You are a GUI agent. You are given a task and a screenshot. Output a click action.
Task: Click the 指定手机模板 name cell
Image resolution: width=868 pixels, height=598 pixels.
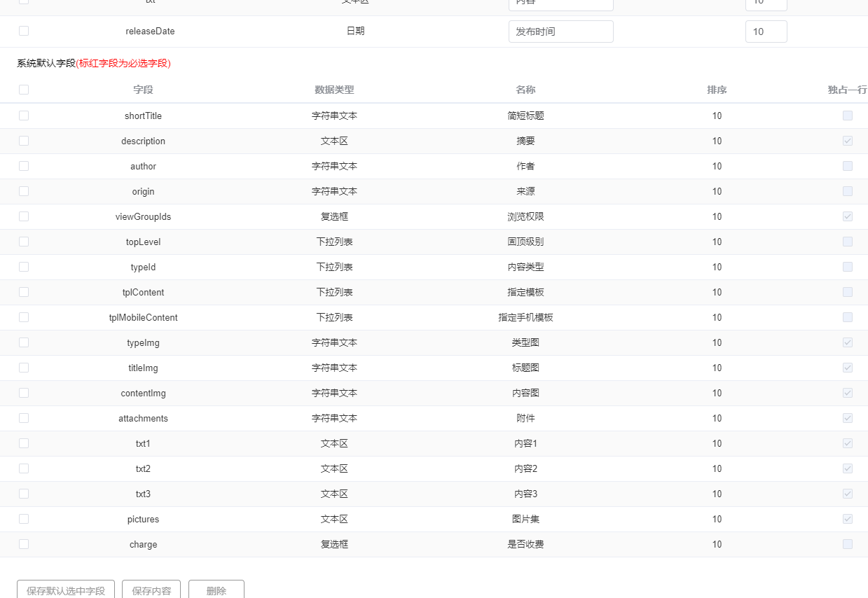[525, 317]
